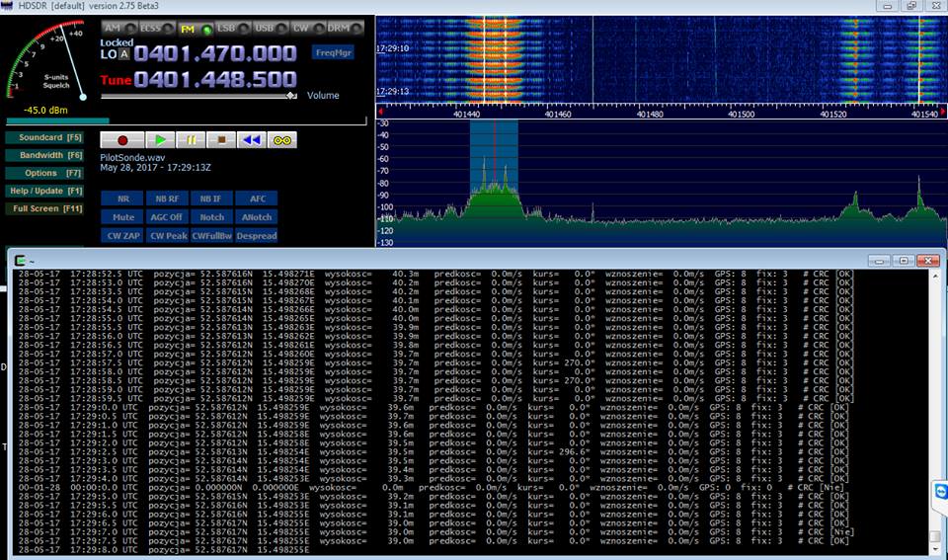This screenshot has height=560, width=948.
Task: Rewind the recording with the blue arrows
Action: point(252,140)
